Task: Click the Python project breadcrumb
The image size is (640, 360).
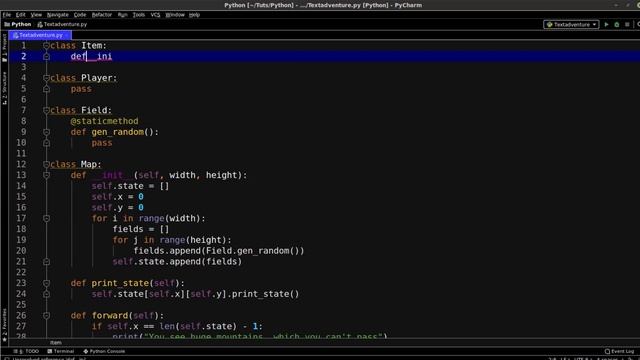Action: click(x=18, y=24)
